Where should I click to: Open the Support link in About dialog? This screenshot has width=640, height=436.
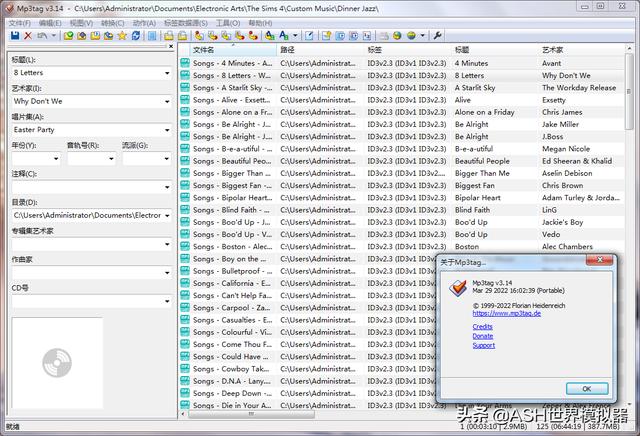pos(484,345)
